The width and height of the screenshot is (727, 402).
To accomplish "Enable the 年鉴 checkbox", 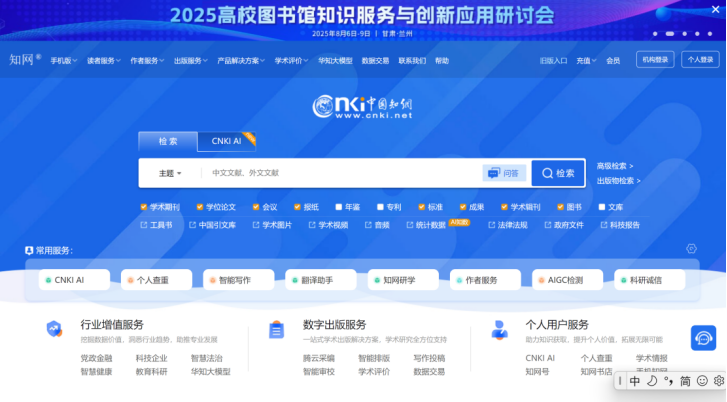I will [338, 207].
